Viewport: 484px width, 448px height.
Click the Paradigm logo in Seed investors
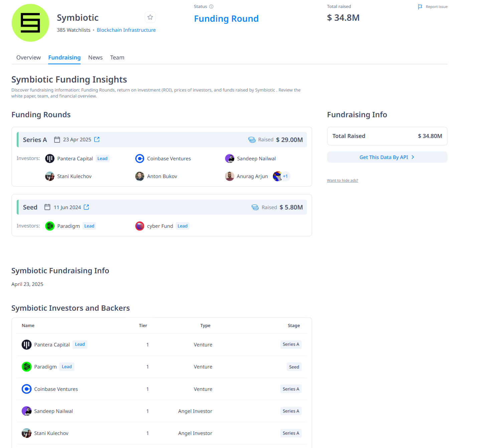pyautogui.click(x=50, y=226)
